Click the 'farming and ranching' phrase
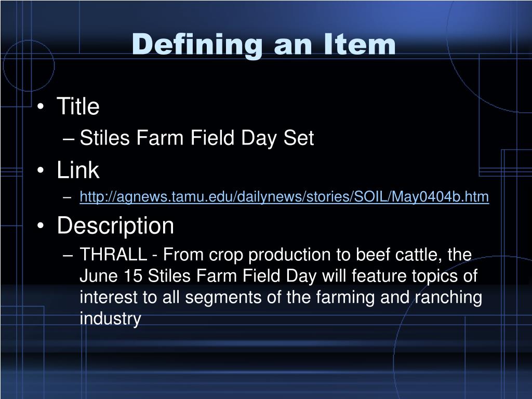The image size is (532, 399). (x=399, y=297)
